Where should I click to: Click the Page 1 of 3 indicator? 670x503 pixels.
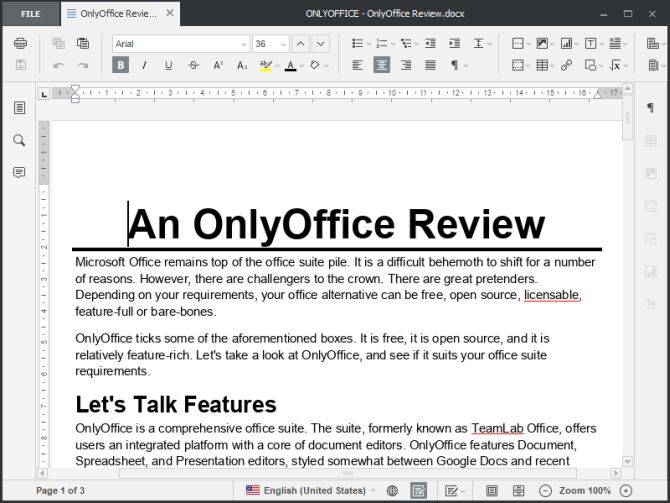point(60,491)
